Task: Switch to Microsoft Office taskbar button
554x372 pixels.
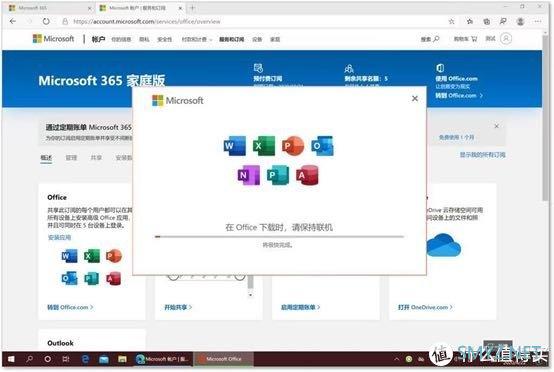Action: (x=224, y=359)
